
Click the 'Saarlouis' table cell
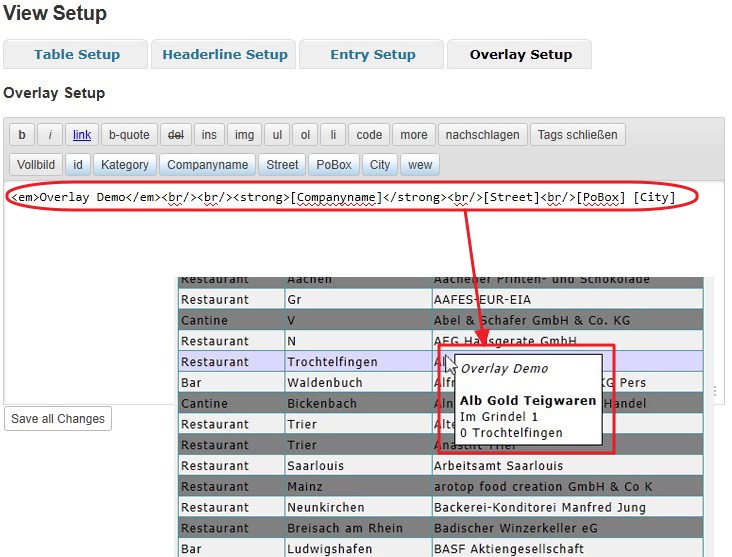click(358, 465)
